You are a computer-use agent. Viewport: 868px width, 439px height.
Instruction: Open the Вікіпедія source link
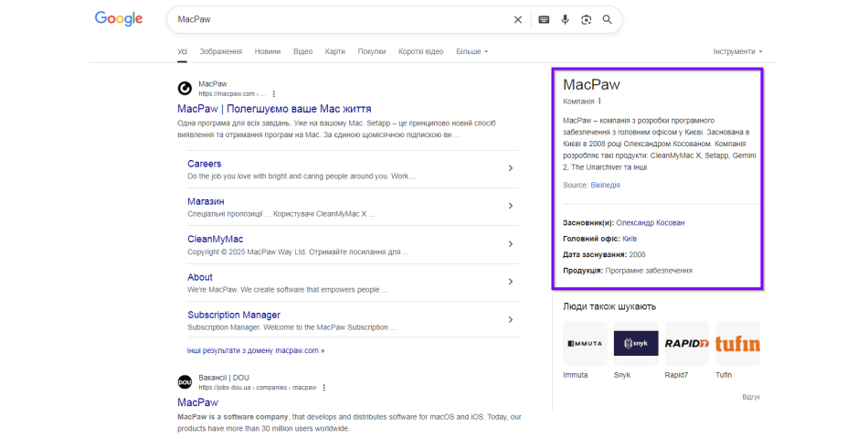pos(605,185)
